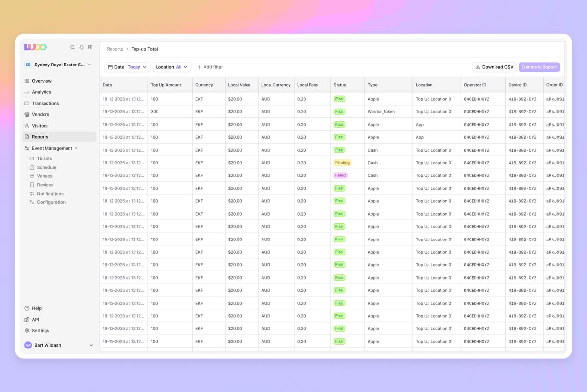The image size is (587, 392).
Task: Collapse sidebar using the panel icon
Action: click(90, 47)
